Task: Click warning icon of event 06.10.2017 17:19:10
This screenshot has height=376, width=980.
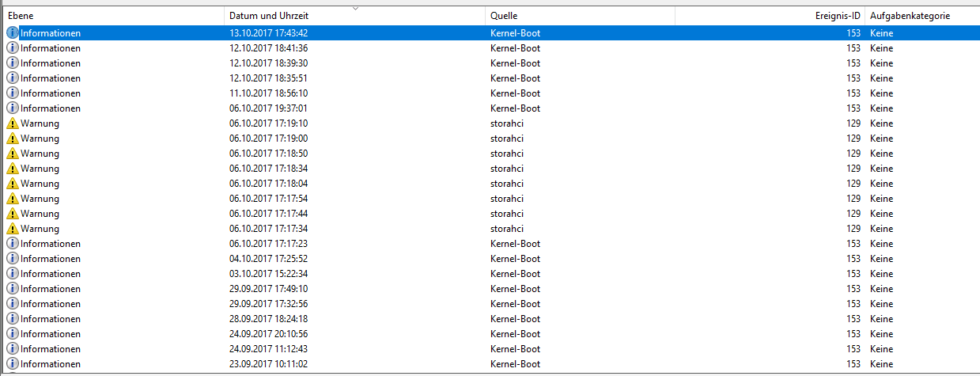Action: coord(12,123)
